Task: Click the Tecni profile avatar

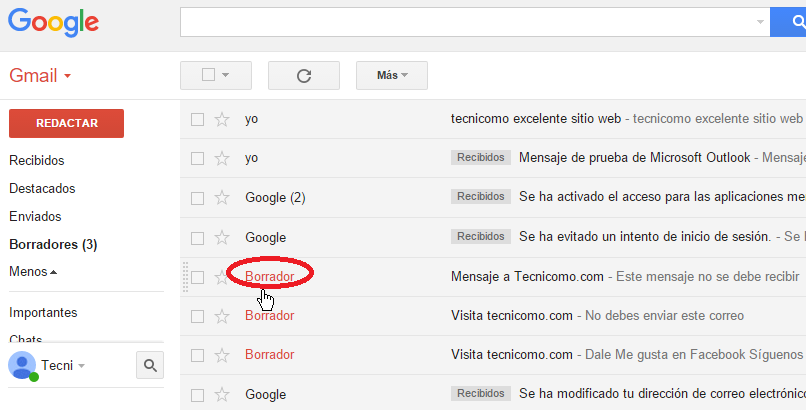Action: [x=22, y=366]
